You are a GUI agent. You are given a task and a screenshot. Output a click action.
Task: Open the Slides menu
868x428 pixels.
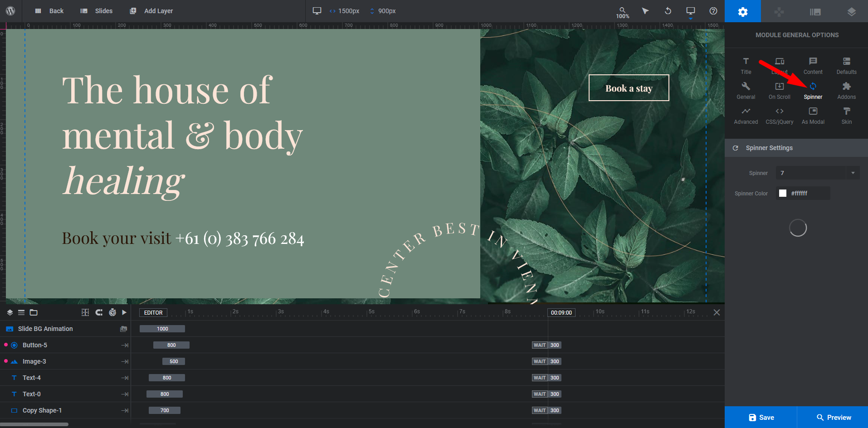(97, 11)
